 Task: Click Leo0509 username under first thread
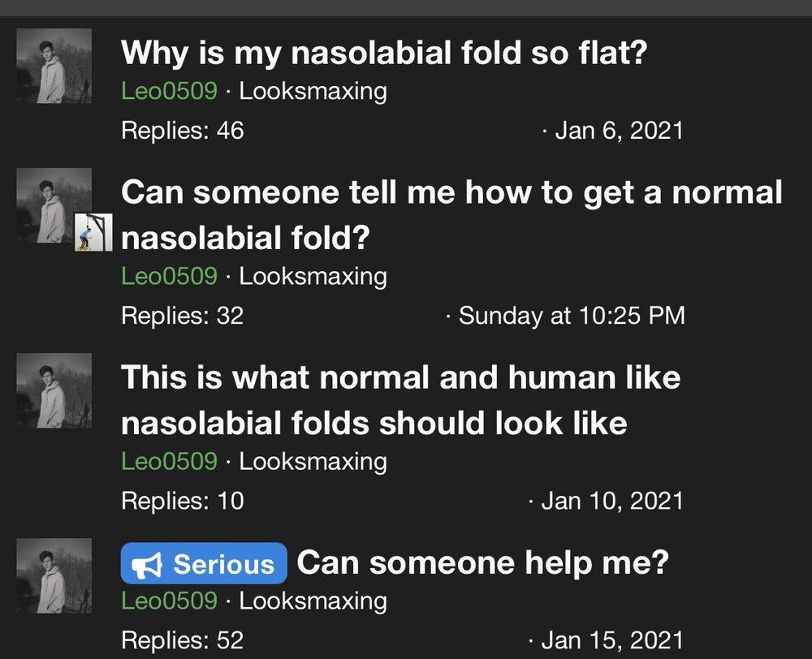(x=170, y=91)
